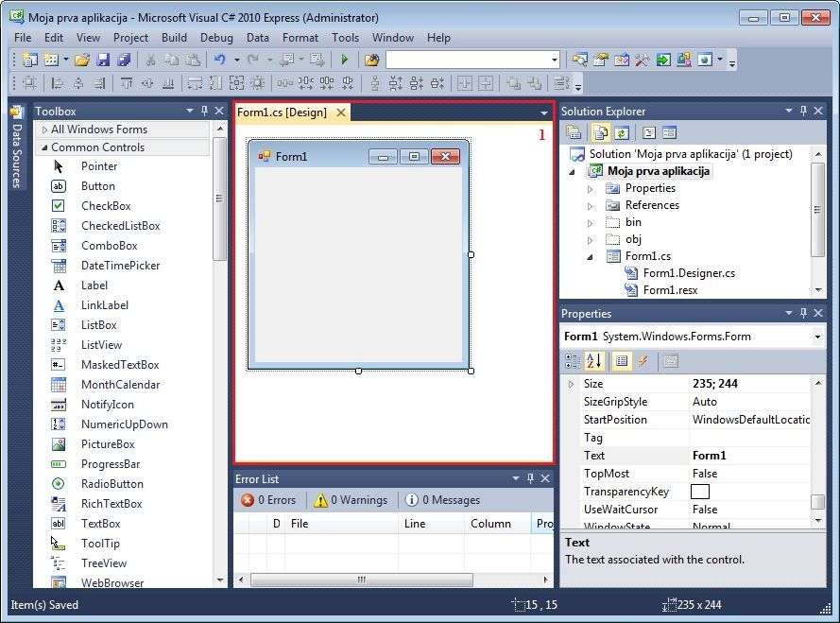Select Form1.Designer.cs in Solution Explorer
The image size is (840, 623).
tap(689, 273)
